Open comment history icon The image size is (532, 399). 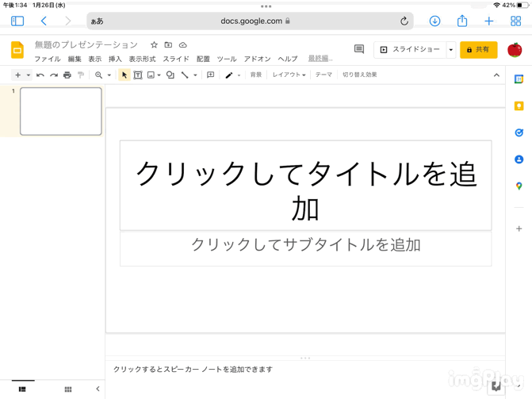pos(359,49)
